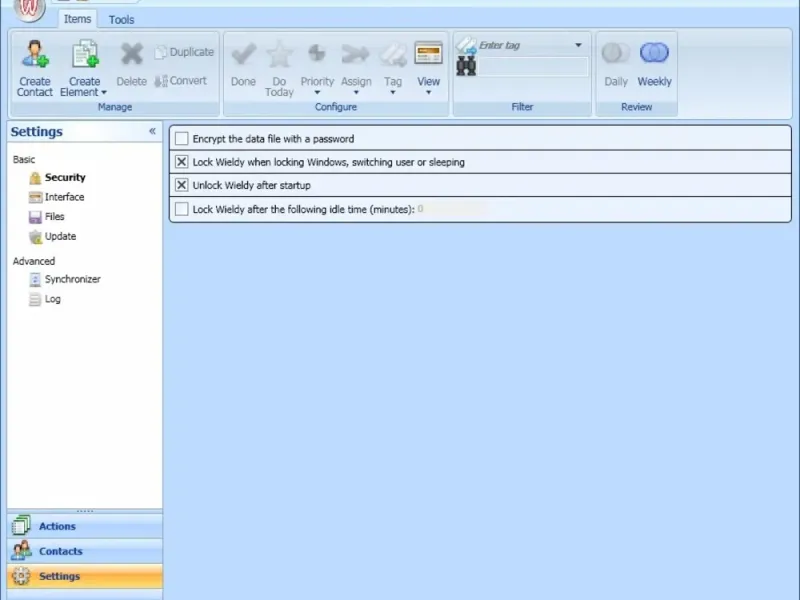The width and height of the screenshot is (800, 600).
Task: Click the Do Today star icon
Action: (x=279, y=54)
